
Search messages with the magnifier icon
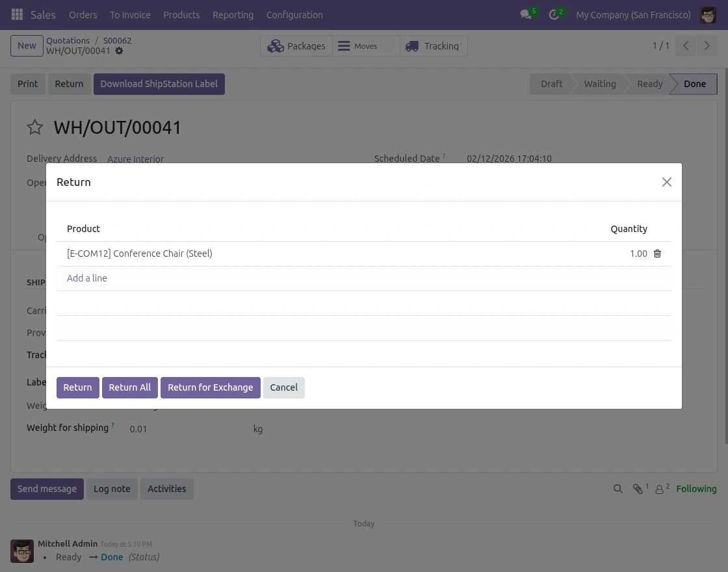[617, 489]
